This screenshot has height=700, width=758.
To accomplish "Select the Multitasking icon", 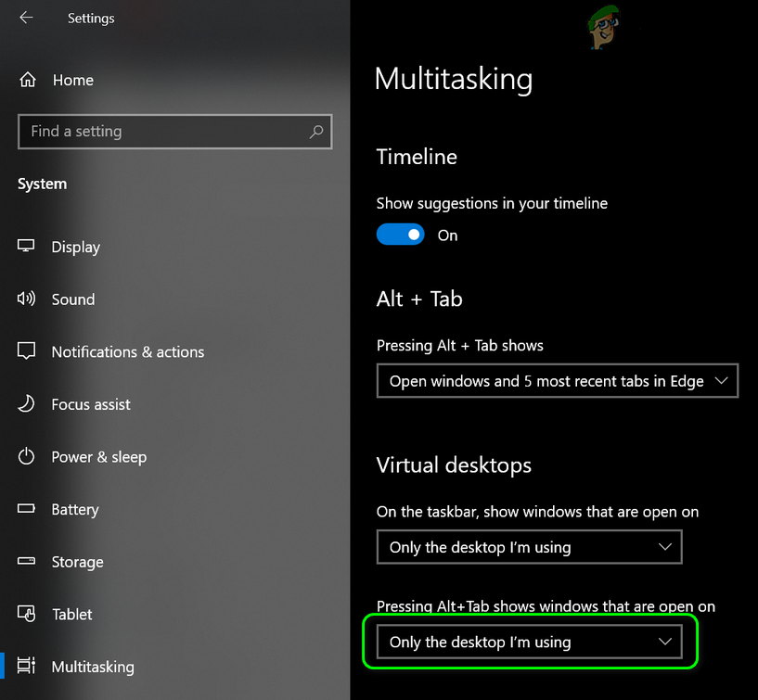I will pos(26,666).
